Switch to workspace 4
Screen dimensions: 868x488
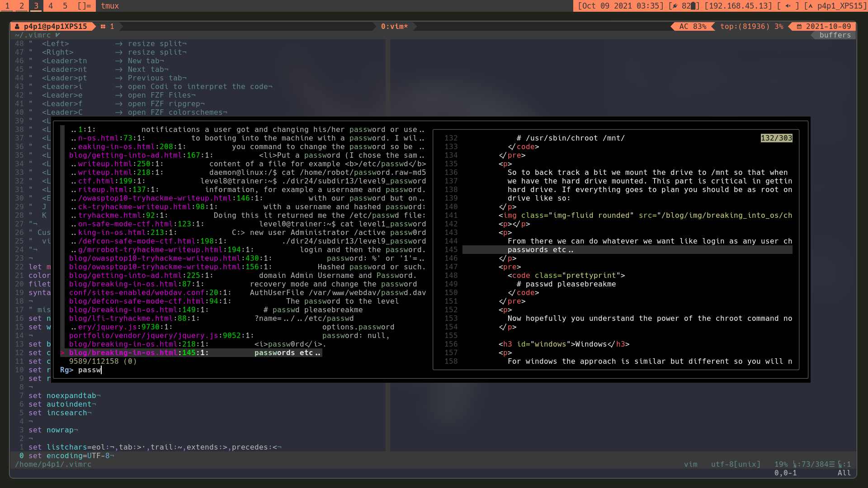[51, 6]
